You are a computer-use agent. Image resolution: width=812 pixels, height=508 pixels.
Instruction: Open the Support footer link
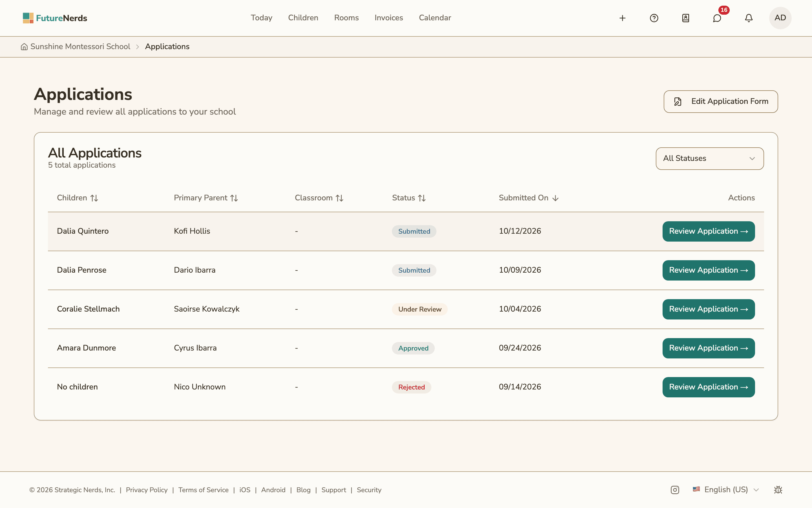pos(334,490)
